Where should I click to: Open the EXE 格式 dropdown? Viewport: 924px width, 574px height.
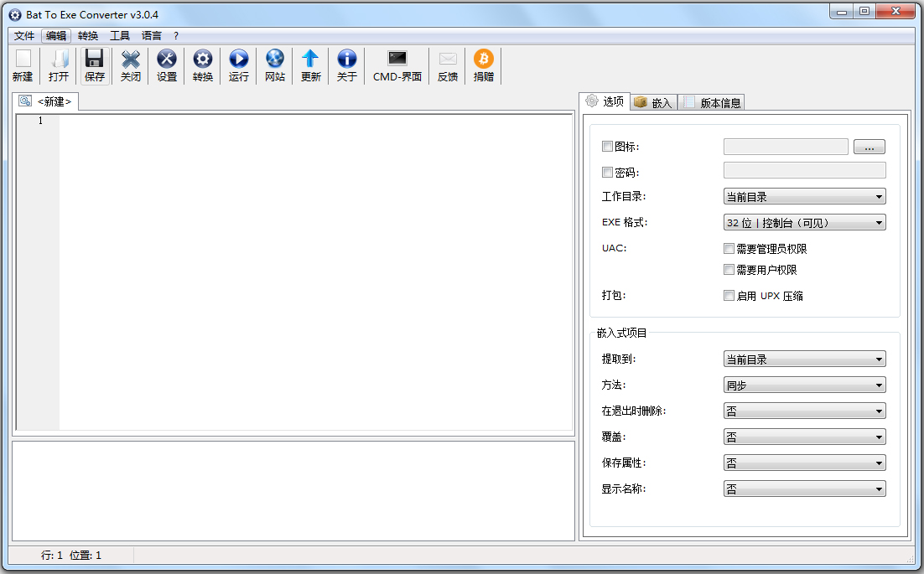tap(804, 223)
